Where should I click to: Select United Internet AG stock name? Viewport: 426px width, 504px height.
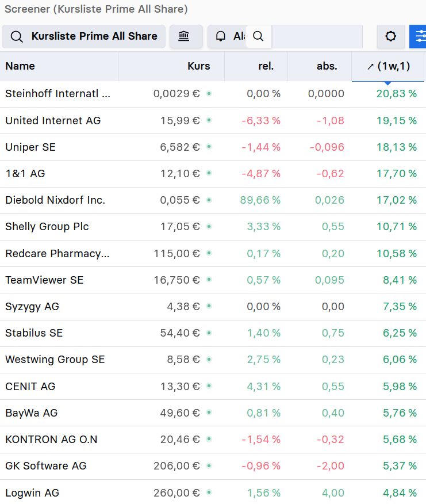click(53, 121)
